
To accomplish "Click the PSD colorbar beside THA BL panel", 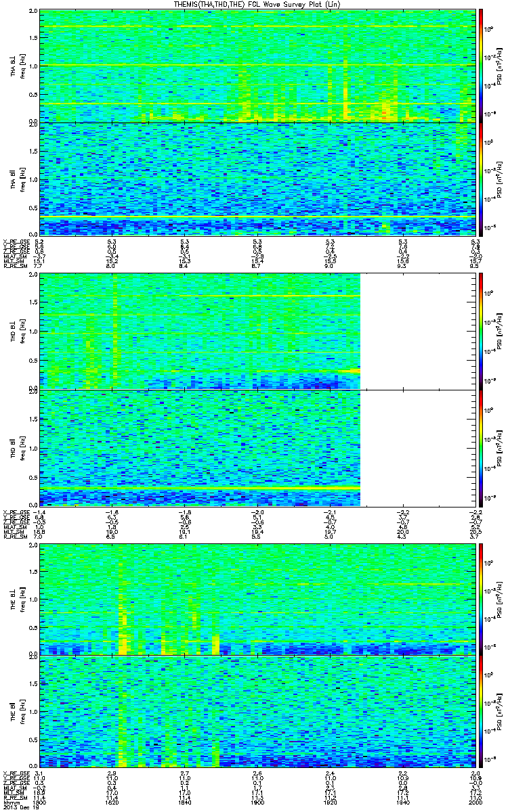I will click(x=480, y=66).
